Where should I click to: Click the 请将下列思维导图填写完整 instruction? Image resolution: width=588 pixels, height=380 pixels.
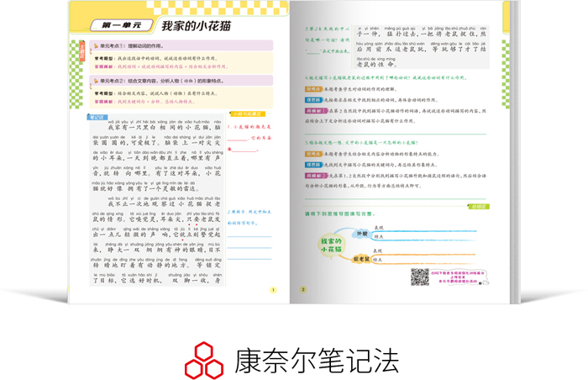(340, 214)
